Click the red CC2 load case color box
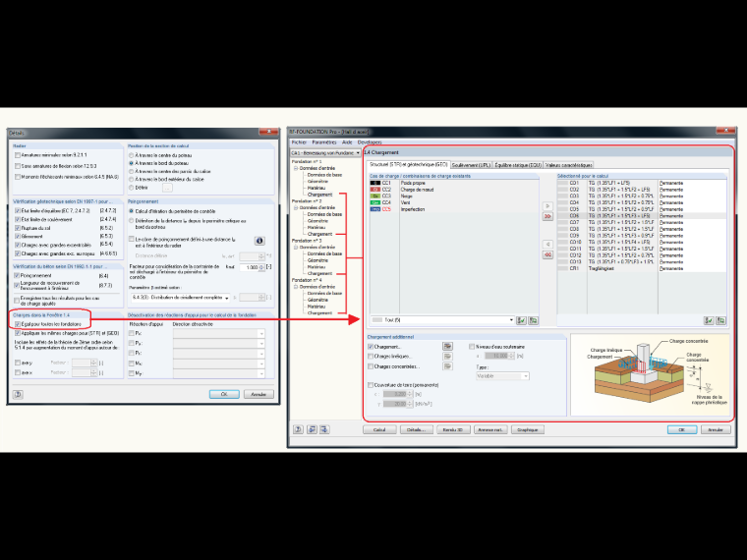747x560 pixels. [x=375, y=190]
